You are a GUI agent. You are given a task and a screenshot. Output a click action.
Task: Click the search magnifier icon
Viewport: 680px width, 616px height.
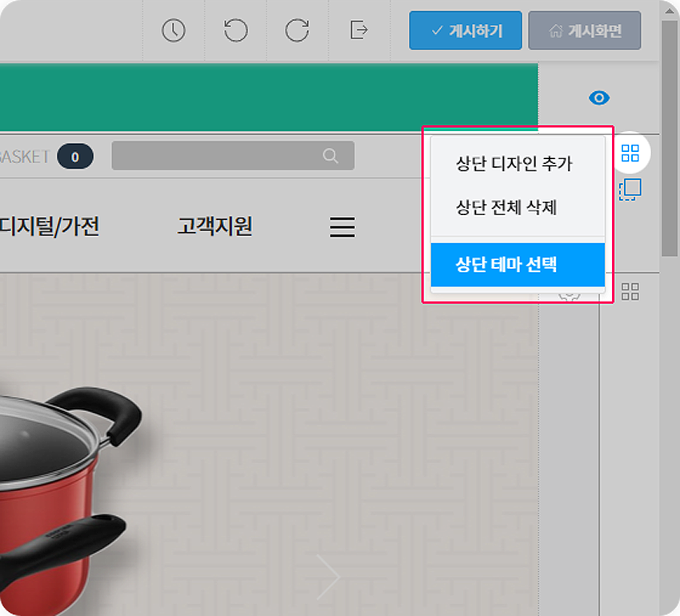330,156
